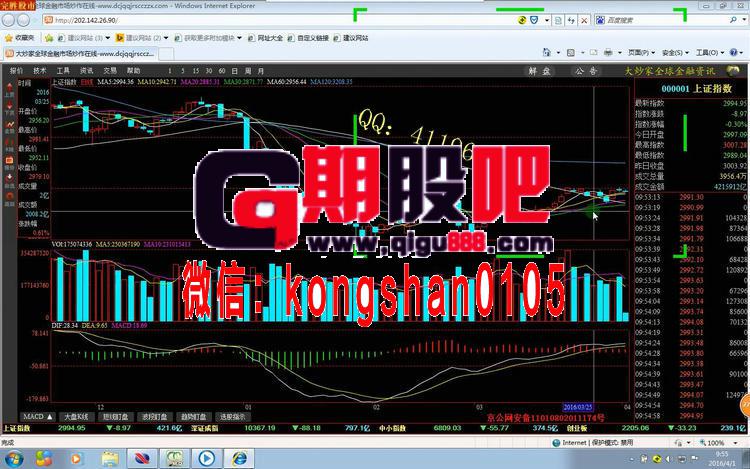Open the 资讯 menu
The height and width of the screenshot is (469, 750).
point(87,71)
